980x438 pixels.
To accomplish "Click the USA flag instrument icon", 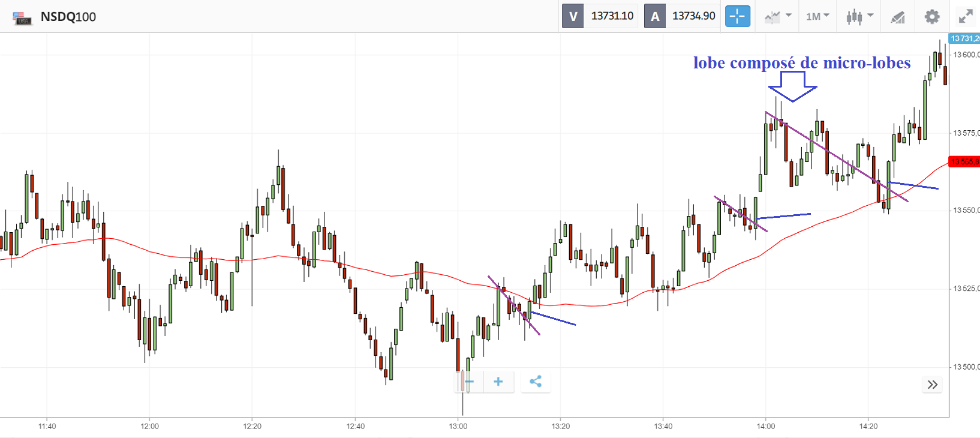I will [22, 17].
